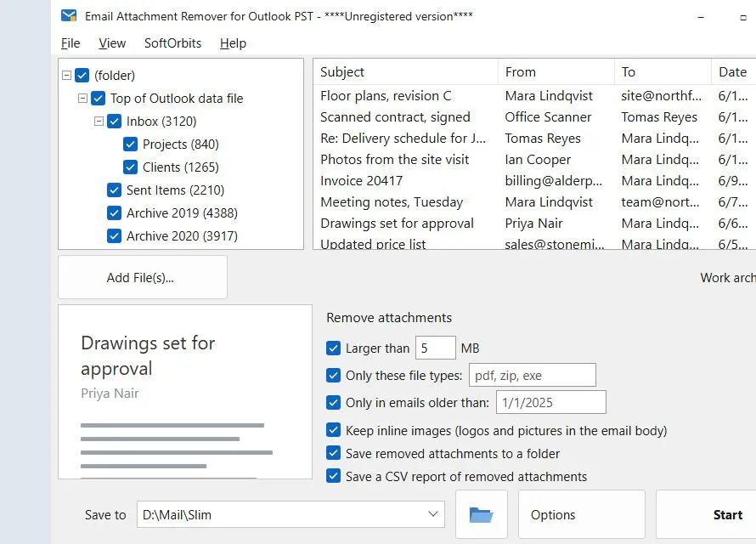Sort by the Date column header

coord(734,72)
